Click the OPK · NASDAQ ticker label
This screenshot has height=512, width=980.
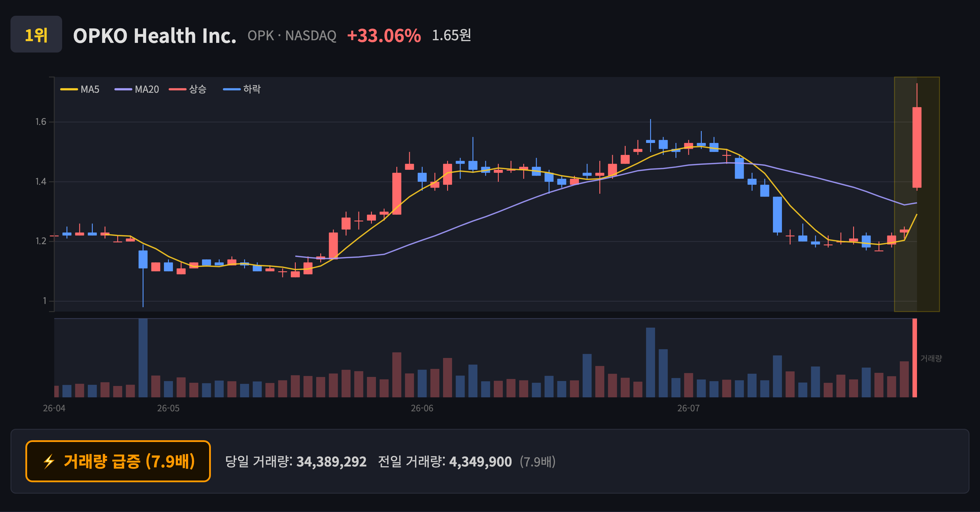point(292,36)
